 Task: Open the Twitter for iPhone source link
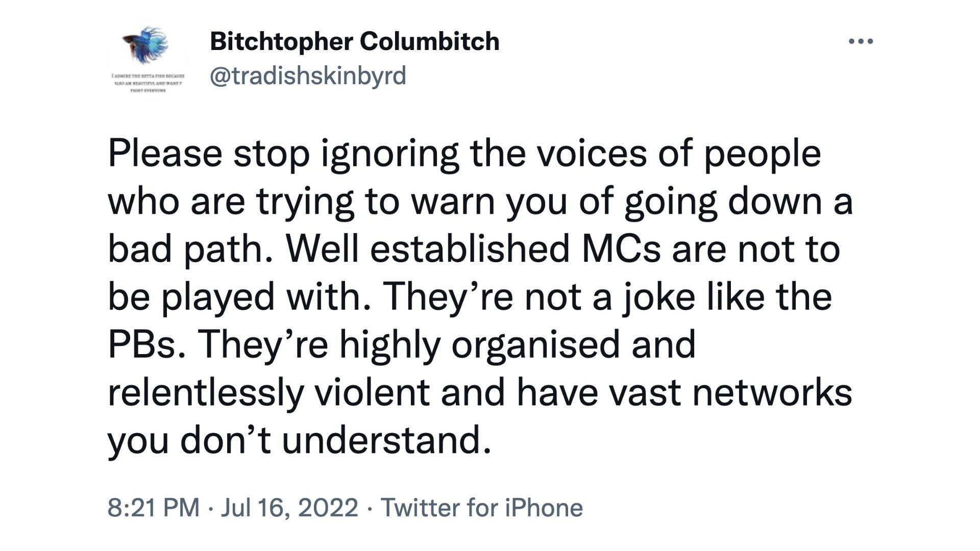click(482, 508)
